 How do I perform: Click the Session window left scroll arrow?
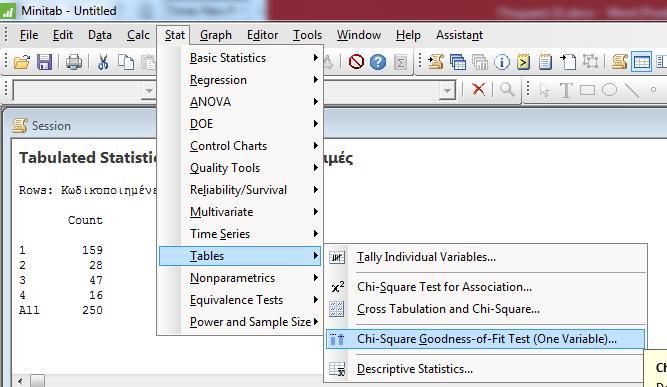[x=20, y=380]
